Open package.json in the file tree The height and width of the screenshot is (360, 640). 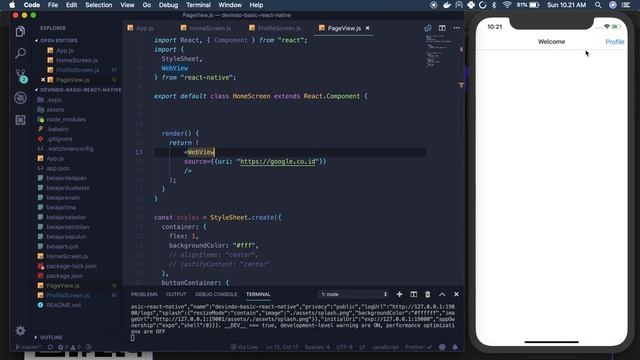pyautogui.click(x=64, y=276)
